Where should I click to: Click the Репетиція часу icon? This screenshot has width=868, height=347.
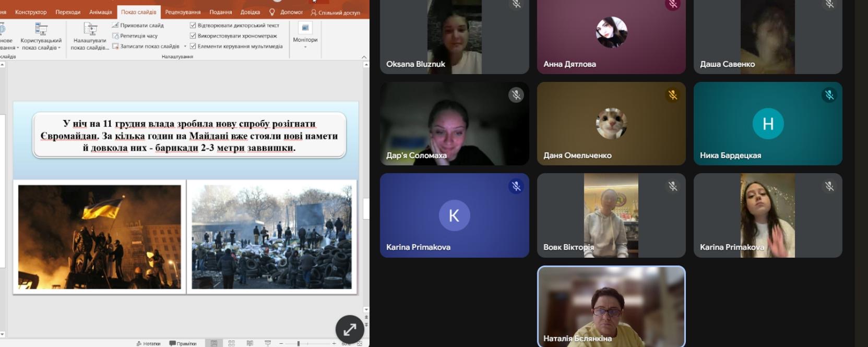click(115, 36)
